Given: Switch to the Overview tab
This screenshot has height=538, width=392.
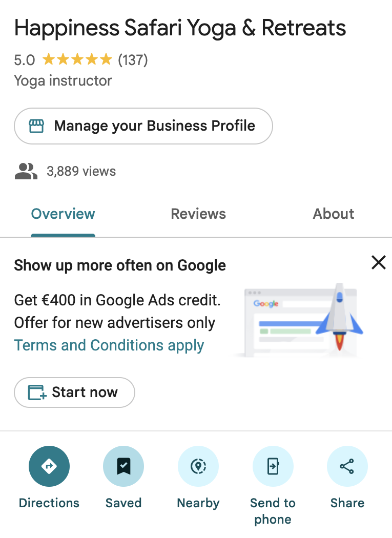Looking at the screenshot, I should pos(63,214).
